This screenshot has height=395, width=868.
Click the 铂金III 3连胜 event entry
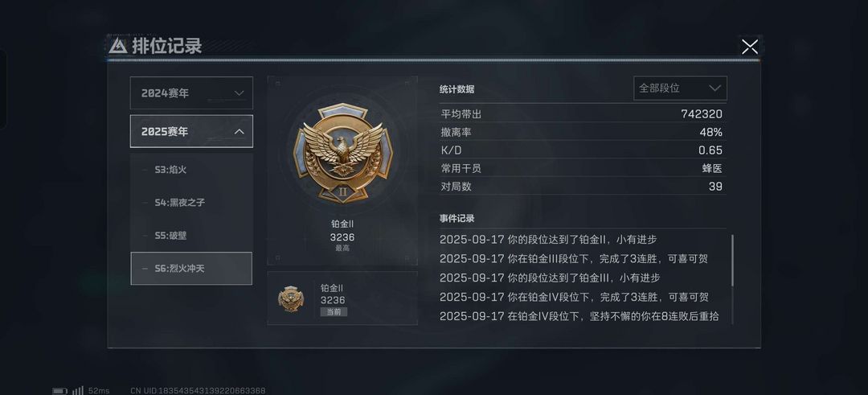(x=574, y=259)
